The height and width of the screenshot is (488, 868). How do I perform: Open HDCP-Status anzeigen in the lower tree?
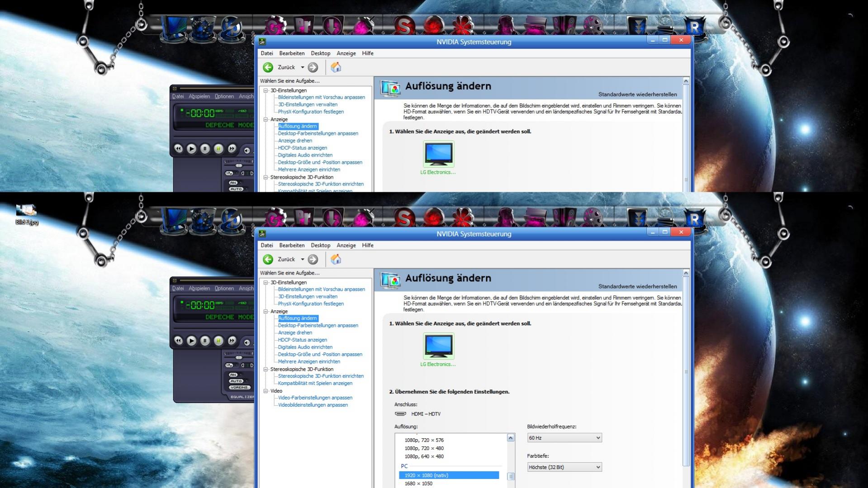click(303, 340)
